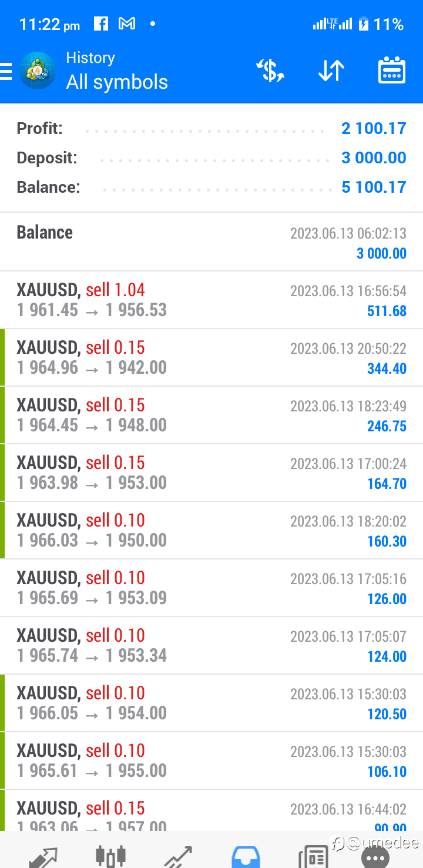Tap the MetaTrader app logo
This screenshot has width=423, height=868.
tap(37, 71)
